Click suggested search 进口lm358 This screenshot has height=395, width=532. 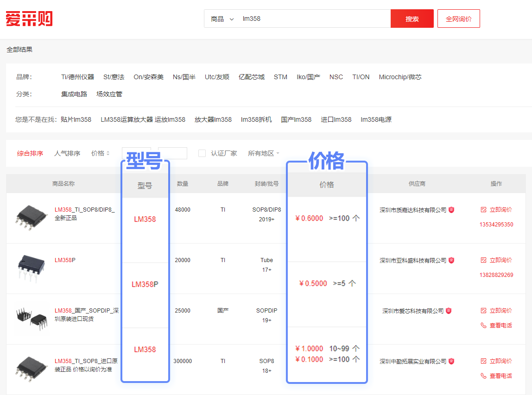click(x=336, y=119)
